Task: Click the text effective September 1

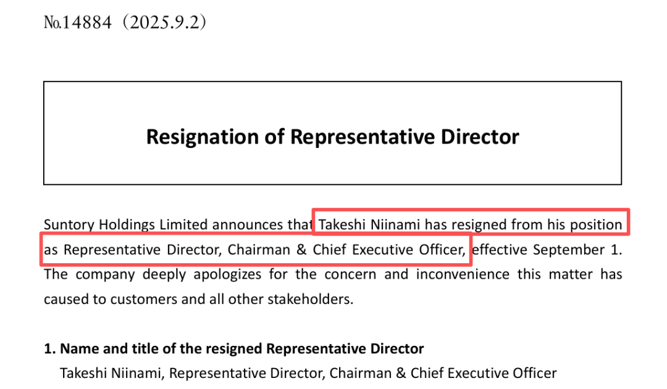Action: 547,249
